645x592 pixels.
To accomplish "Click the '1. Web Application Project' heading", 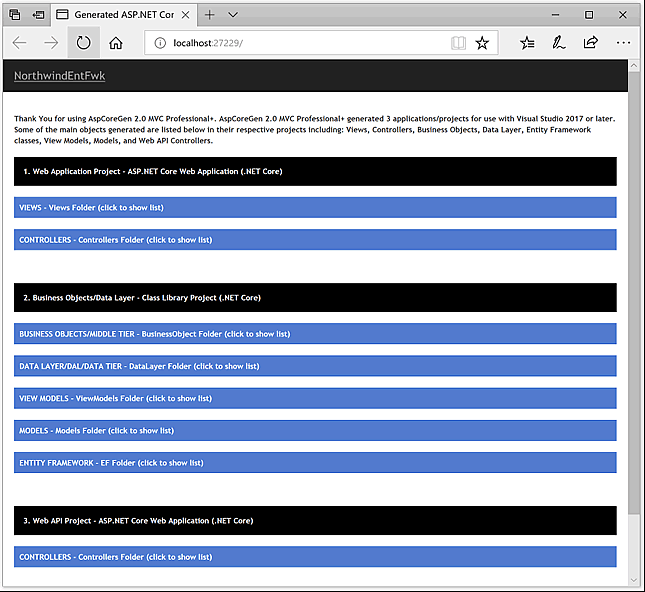I will [x=315, y=171].
